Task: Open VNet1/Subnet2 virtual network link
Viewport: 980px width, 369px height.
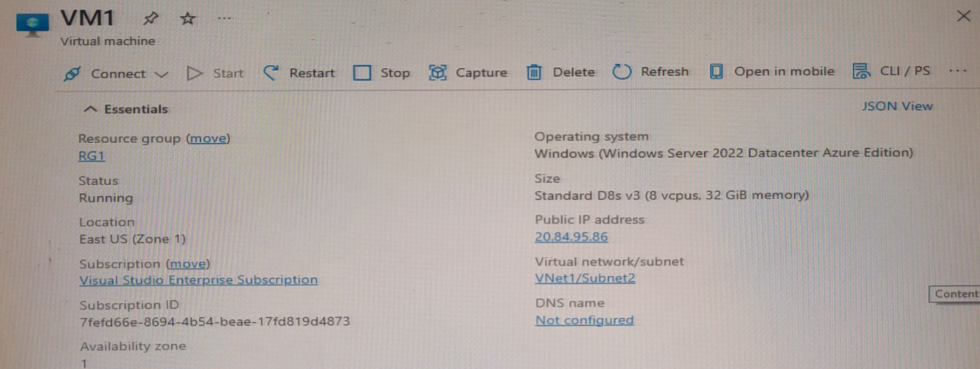Action: pyautogui.click(x=585, y=278)
